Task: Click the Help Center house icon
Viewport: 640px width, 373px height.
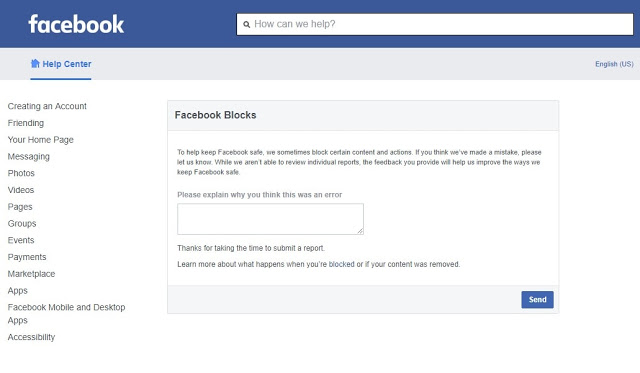Action: [x=35, y=64]
